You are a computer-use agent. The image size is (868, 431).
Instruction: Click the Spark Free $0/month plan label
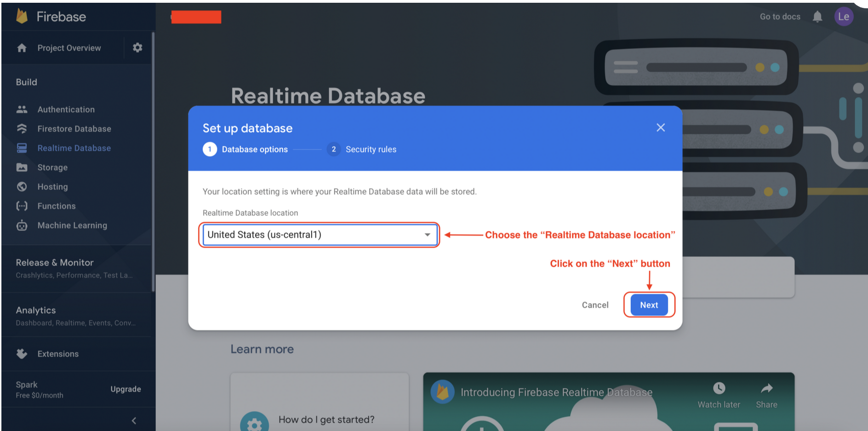pyautogui.click(x=40, y=390)
